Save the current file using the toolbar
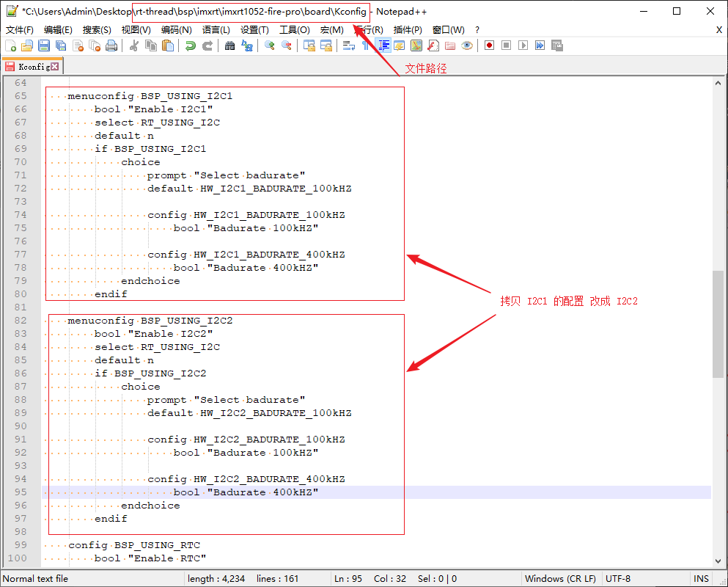The height and width of the screenshot is (587, 728). click(43, 45)
